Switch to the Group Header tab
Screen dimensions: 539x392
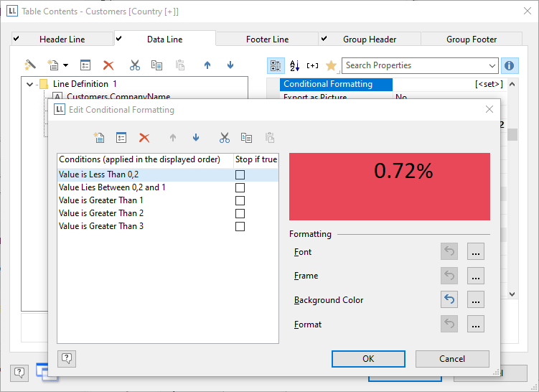click(x=370, y=39)
